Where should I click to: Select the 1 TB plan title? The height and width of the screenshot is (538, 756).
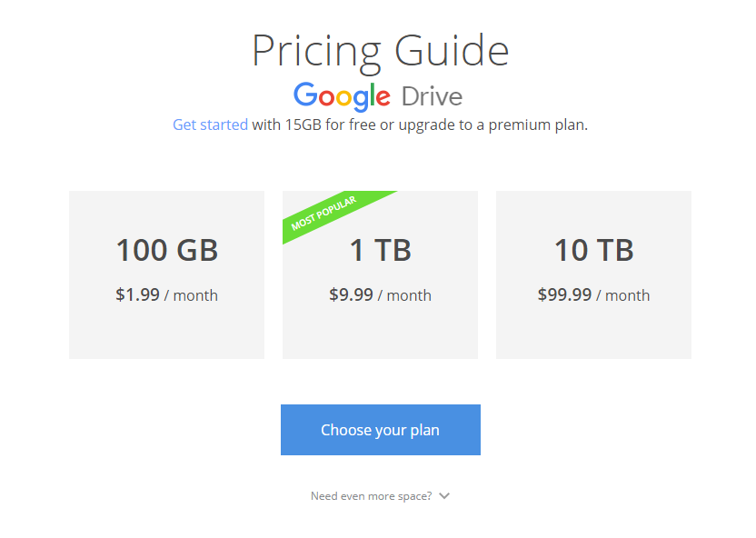380,250
